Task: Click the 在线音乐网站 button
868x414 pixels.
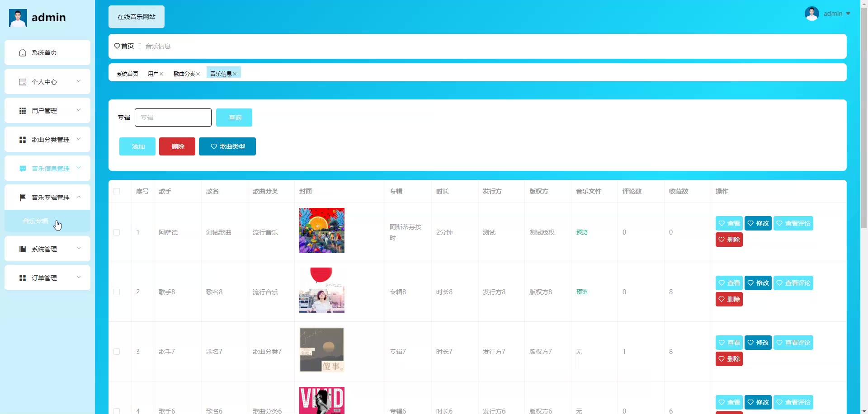Action: coord(137,17)
